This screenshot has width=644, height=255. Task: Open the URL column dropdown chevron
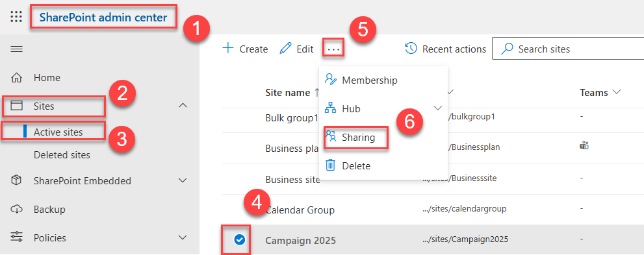click(x=450, y=92)
